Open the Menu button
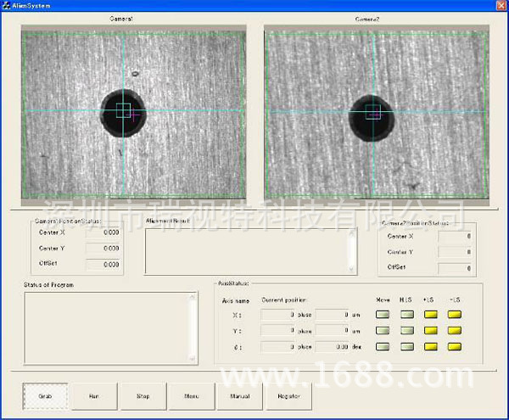 [192, 395]
